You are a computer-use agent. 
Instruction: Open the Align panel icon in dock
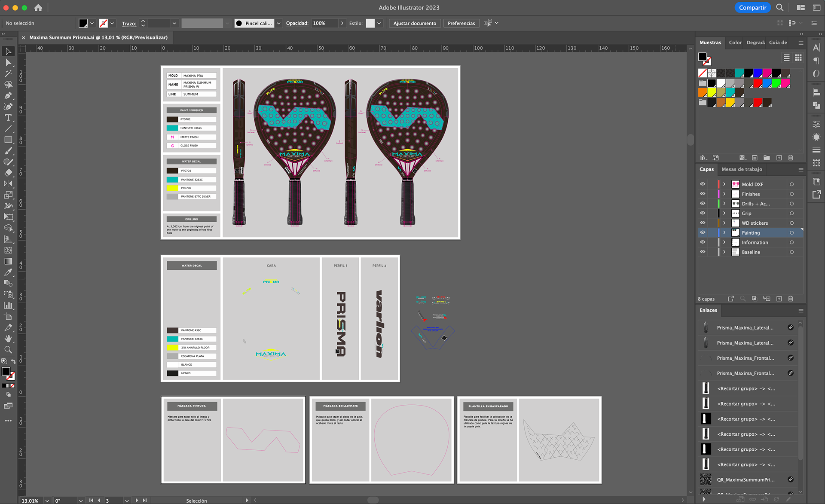click(816, 92)
